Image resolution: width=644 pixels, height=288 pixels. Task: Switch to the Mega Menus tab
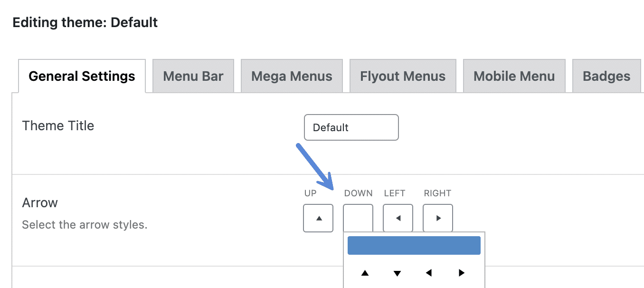coord(292,76)
